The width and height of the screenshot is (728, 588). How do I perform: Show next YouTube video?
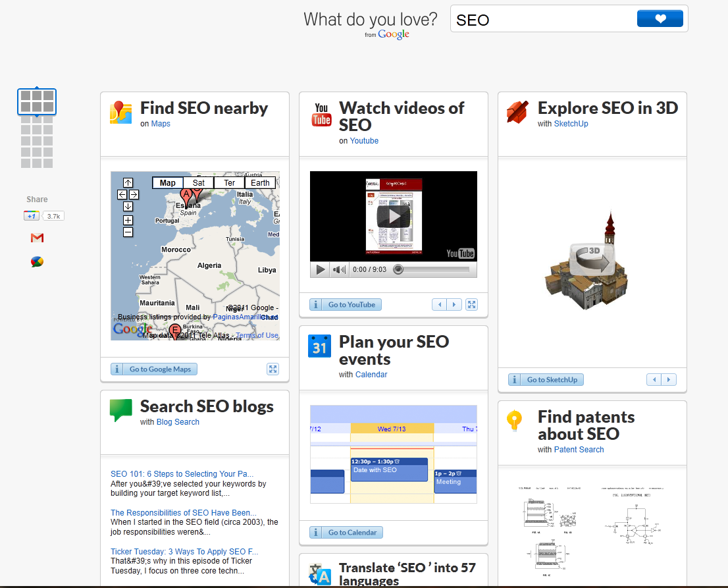454,305
